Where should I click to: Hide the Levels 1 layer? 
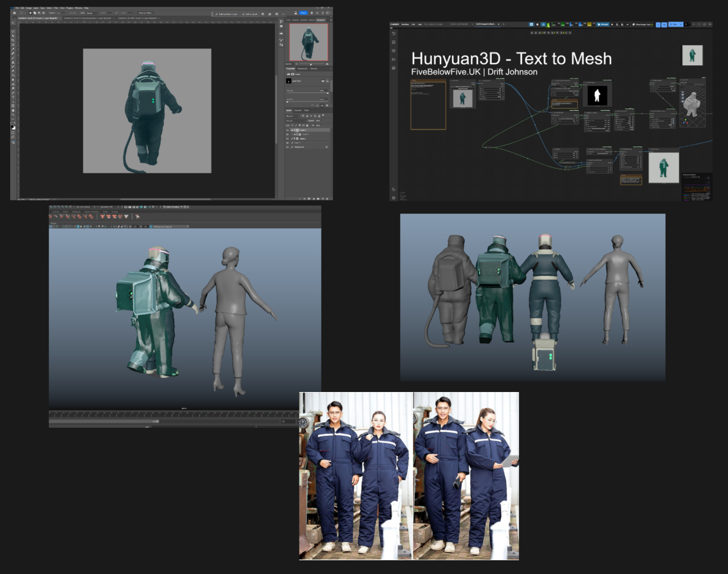(x=287, y=135)
